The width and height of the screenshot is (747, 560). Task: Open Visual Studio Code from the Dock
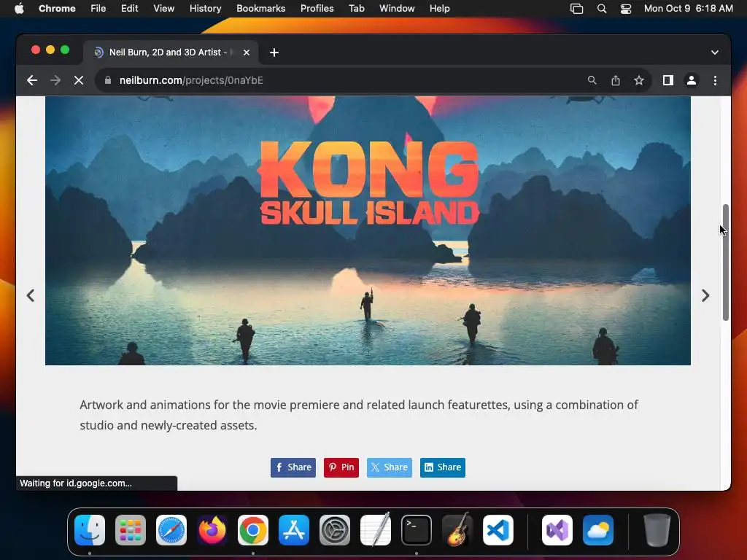(x=498, y=530)
